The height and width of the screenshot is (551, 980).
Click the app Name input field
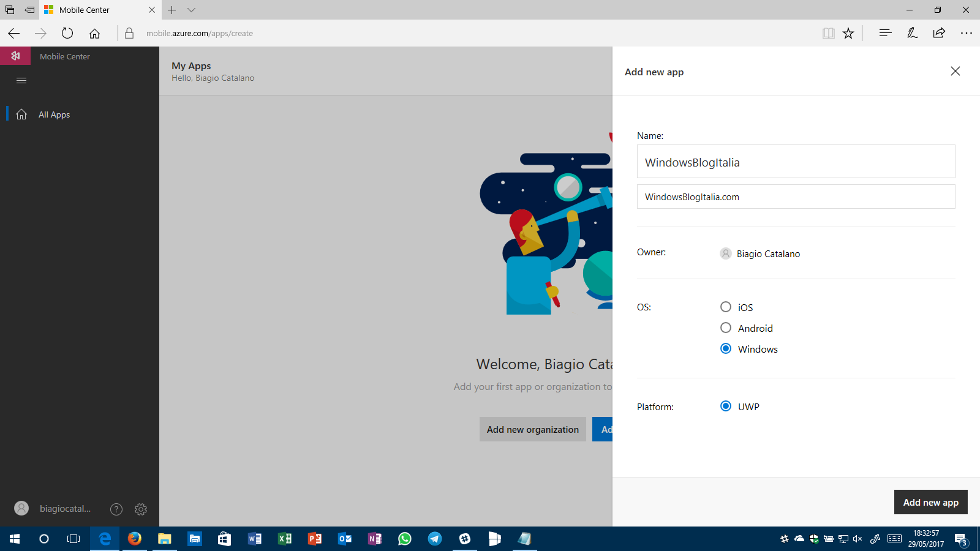[x=796, y=162]
